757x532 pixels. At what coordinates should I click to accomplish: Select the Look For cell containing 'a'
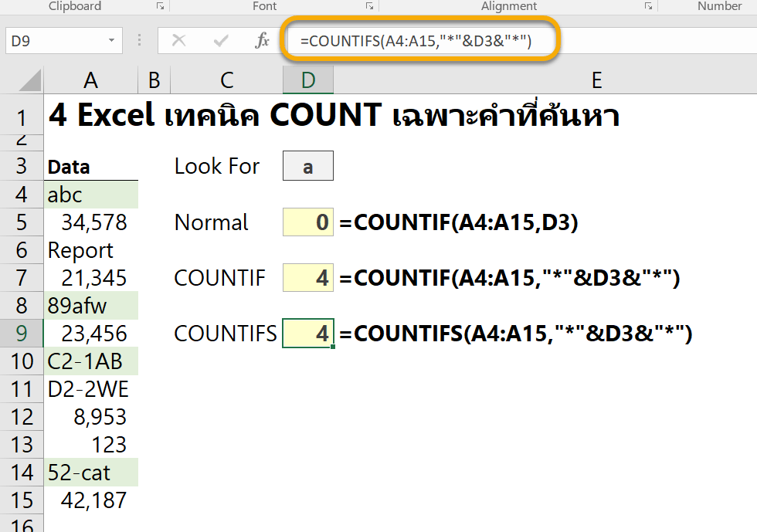point(307,165)
